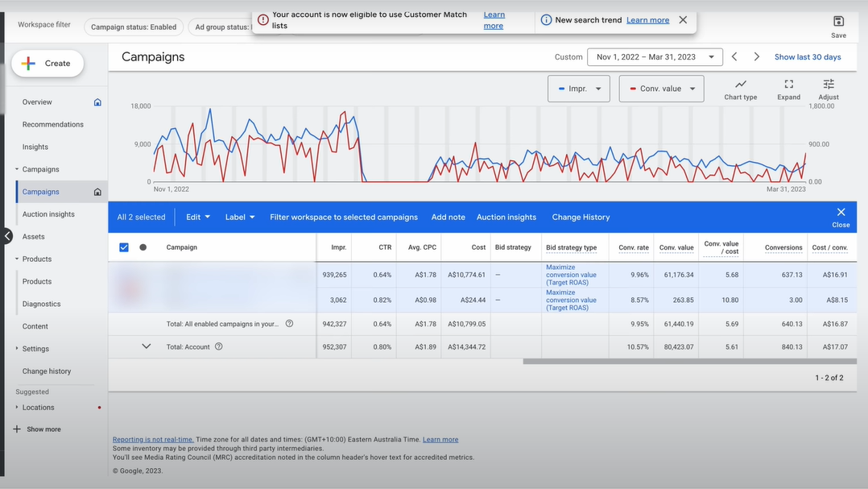
Task: Open Learn more link for search trend
Action: [x=647, y=20]
